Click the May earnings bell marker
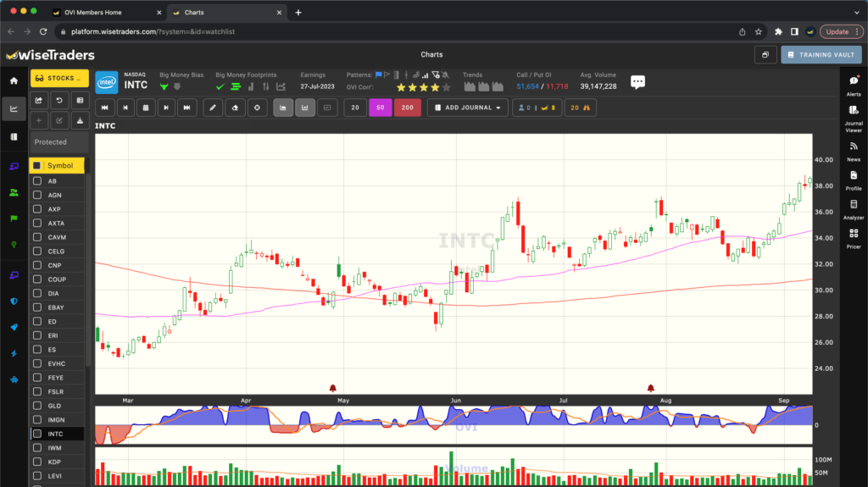This screenshot has height=487, width=868. [332, 388]
